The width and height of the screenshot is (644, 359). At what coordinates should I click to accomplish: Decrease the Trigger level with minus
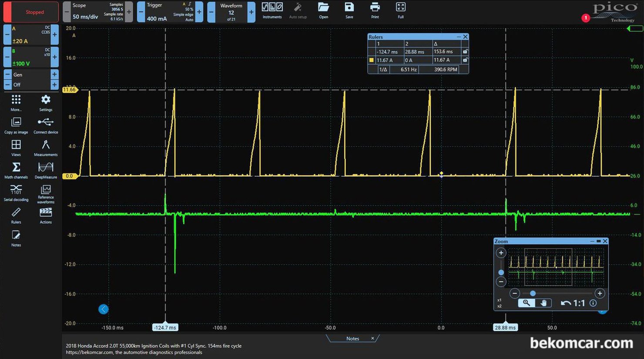coord(141,12)
